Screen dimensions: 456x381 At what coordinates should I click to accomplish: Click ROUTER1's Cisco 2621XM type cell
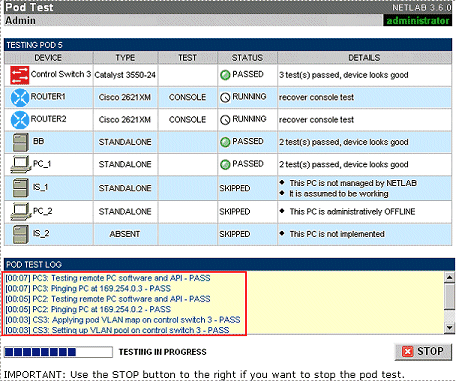125,97
